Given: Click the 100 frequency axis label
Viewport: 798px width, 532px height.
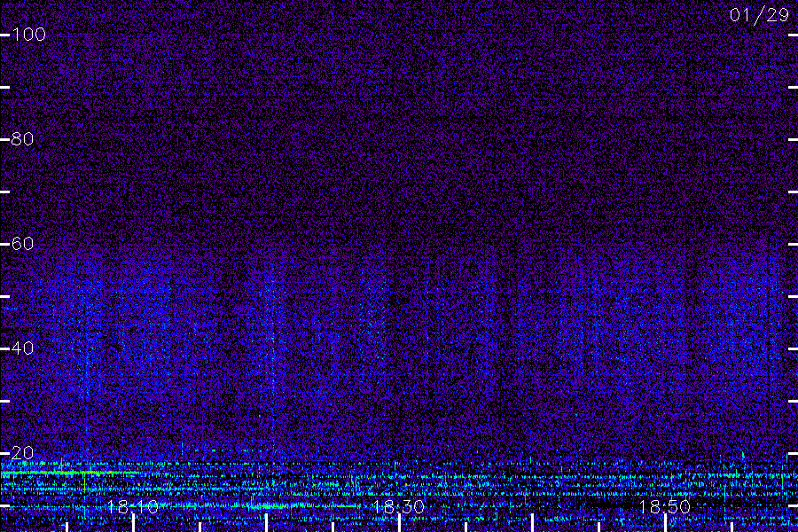Looking at the screenshot, I should 28,35.
